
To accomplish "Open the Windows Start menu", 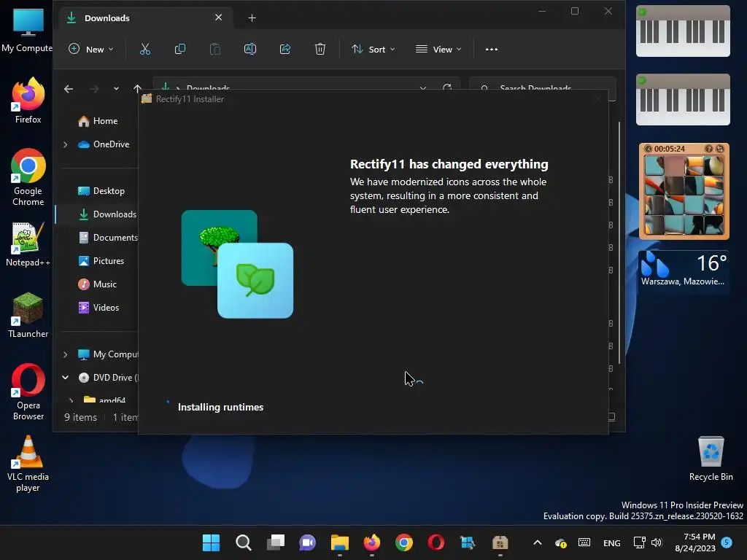I will pyautogui.click(x=211, y=542).
